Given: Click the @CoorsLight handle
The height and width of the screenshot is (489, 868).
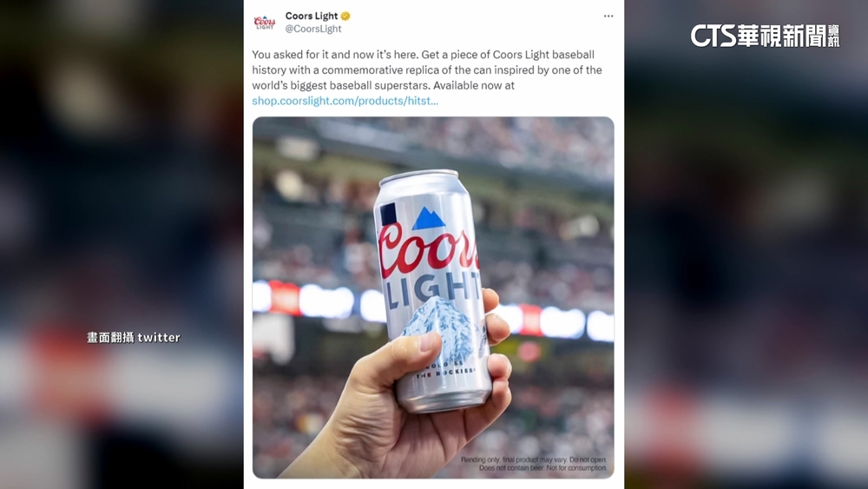Looking at the screenshot, I should [x=313, y=29].
